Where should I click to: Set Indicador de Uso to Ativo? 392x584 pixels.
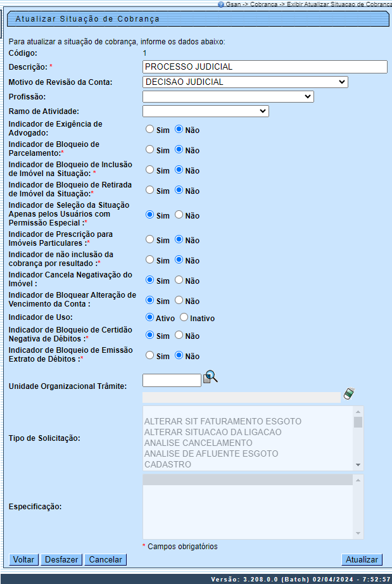(x=149, y=318)
